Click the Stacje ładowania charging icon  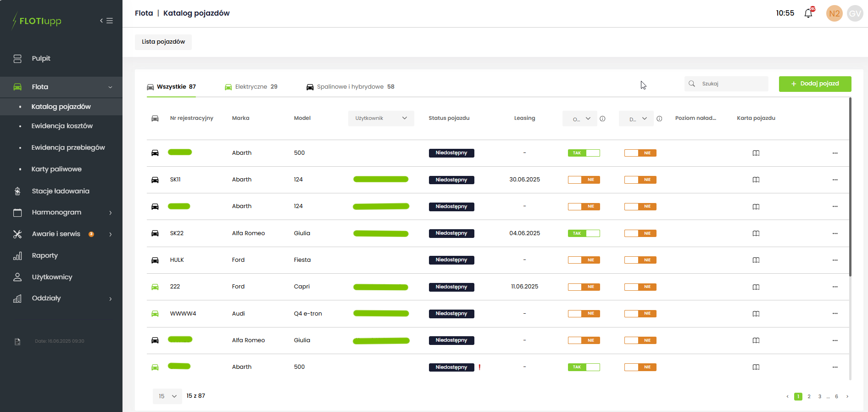[x=17, y=191]
